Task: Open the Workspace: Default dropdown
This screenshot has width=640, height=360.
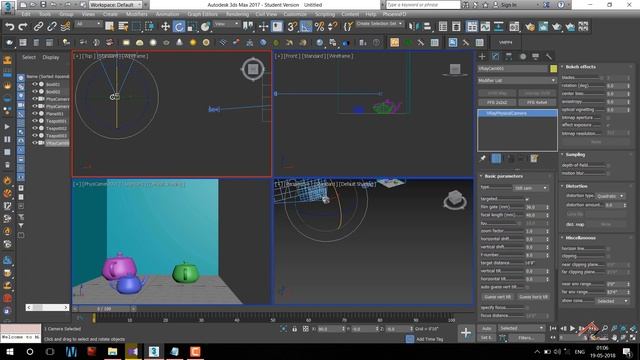Action: 115,5
